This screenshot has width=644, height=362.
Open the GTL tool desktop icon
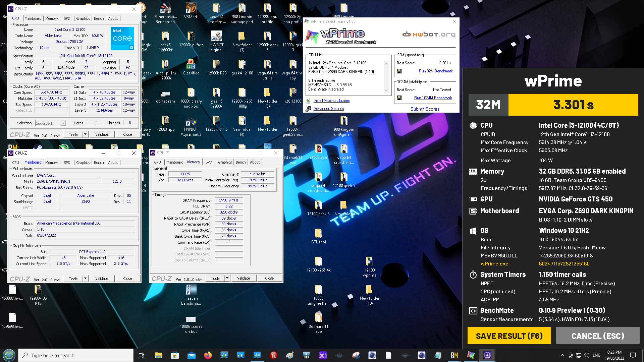318,236
